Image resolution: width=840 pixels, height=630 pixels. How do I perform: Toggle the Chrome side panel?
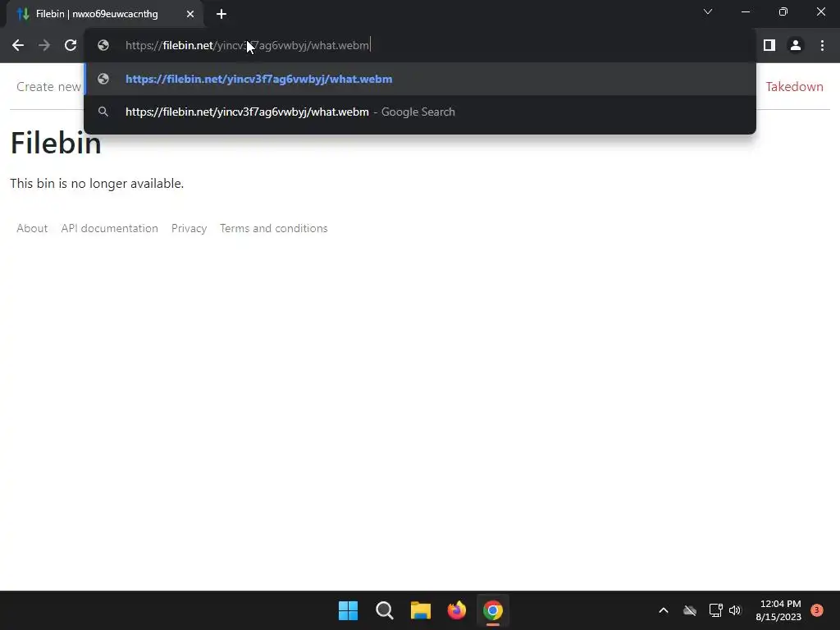tap(769, 46)
